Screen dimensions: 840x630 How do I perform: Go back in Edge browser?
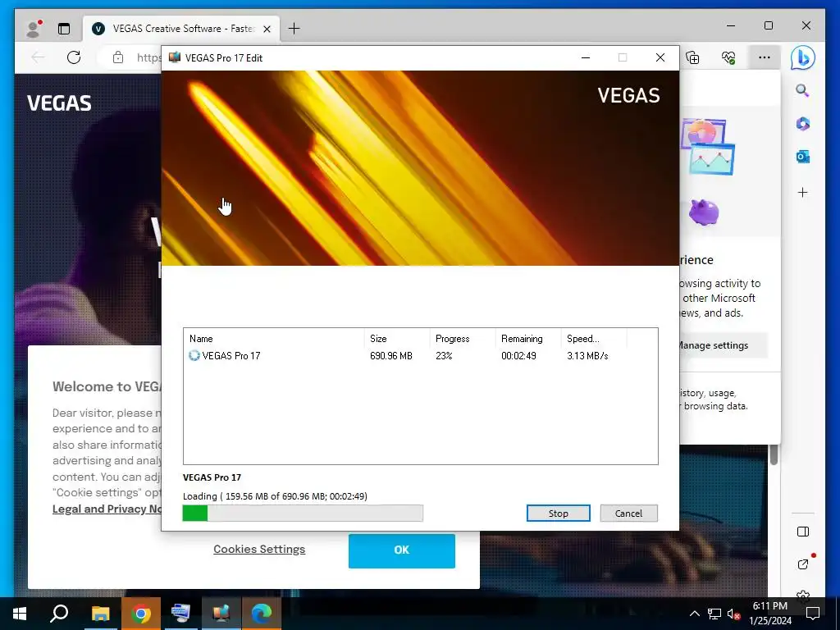point(38,57)
